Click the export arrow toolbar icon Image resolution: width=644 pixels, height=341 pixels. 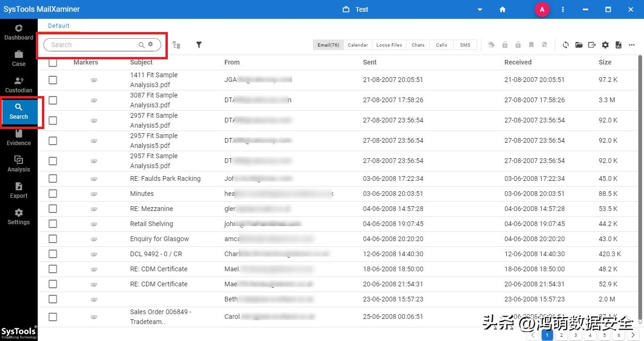[x=592, y=45]
